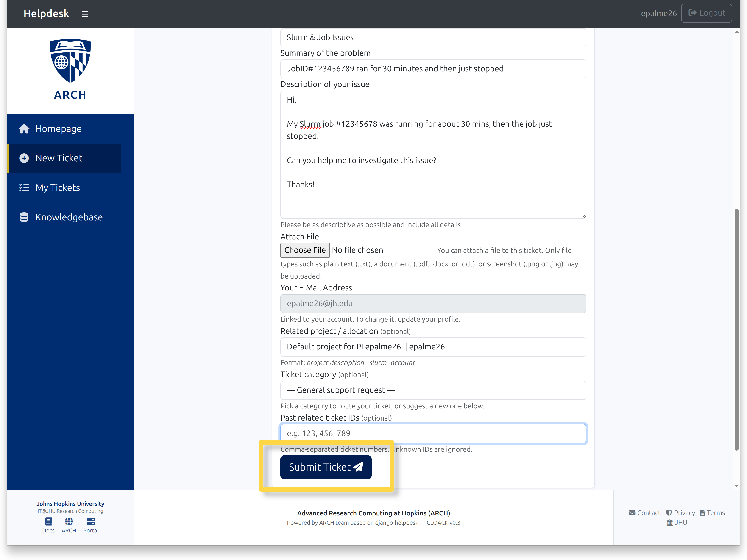The image size is (747, 560).
Task: Open the Terms document link
Action: tap(712, 512)
